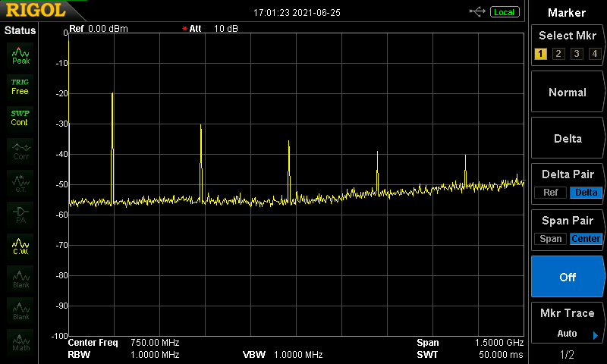Expand the Mkr Trace Auto submenu
The height and width of the screenshot is (364, 607).
tap(568, 323)
